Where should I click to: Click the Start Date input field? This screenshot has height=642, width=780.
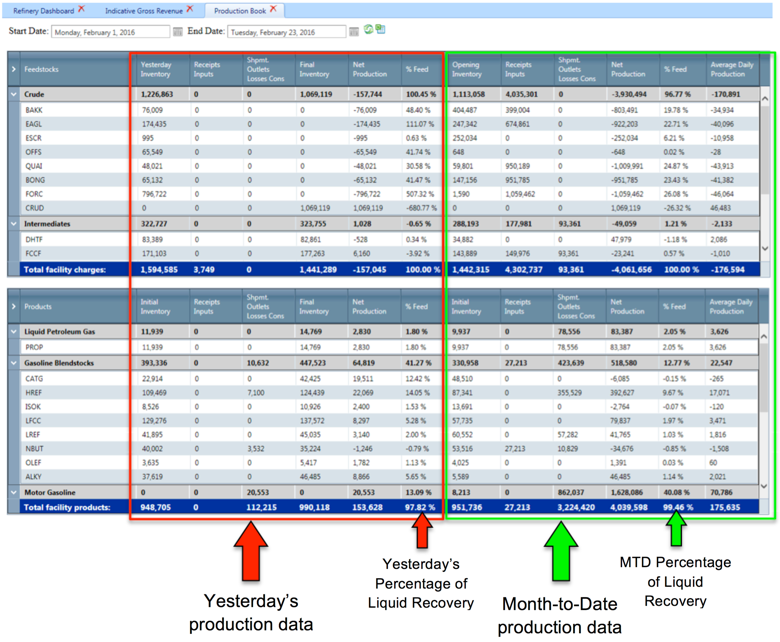(109, 32)
